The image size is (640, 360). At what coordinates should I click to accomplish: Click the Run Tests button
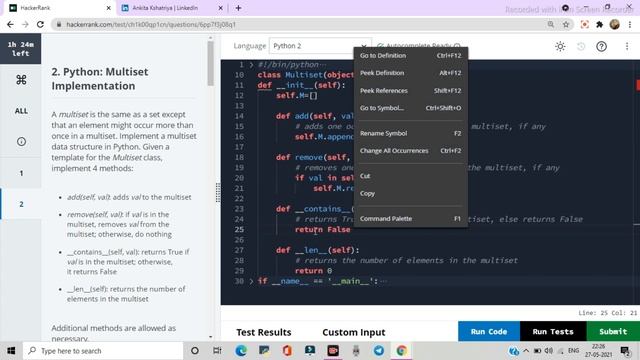coord(553,331)
